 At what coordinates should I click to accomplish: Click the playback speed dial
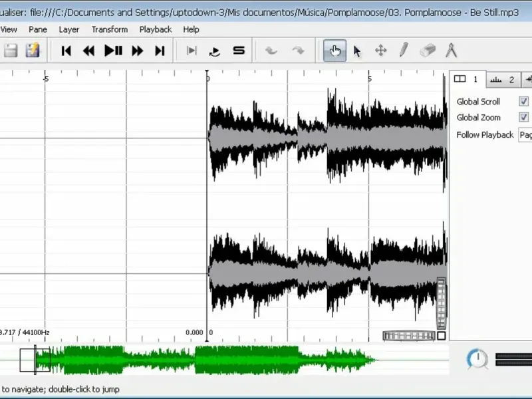point(477,359)
